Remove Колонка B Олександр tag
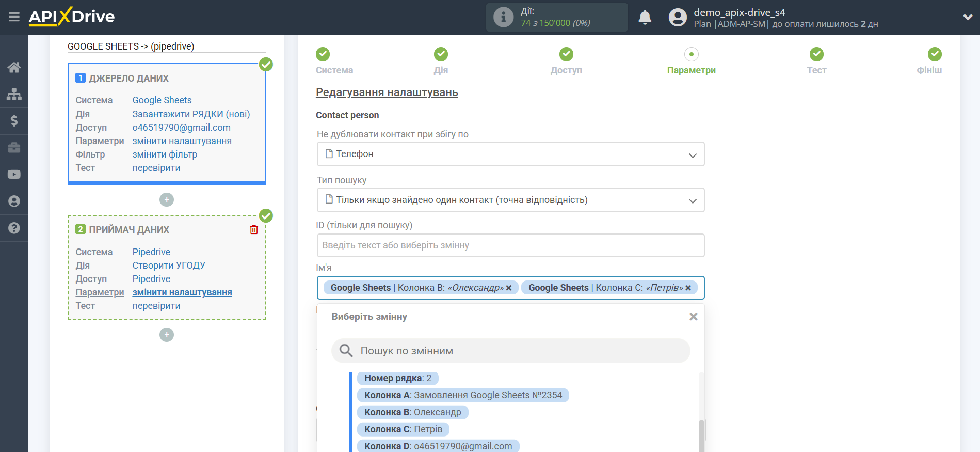The image size is (980, 452). [509, 288]
